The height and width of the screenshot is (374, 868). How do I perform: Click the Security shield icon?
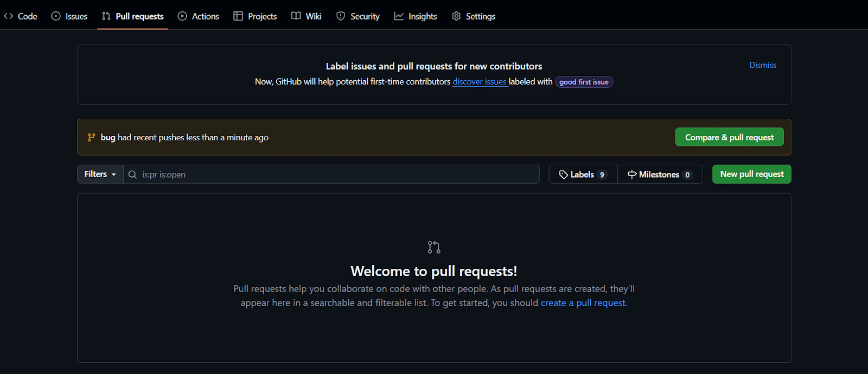pyautogui.click(x=341, y=16)
